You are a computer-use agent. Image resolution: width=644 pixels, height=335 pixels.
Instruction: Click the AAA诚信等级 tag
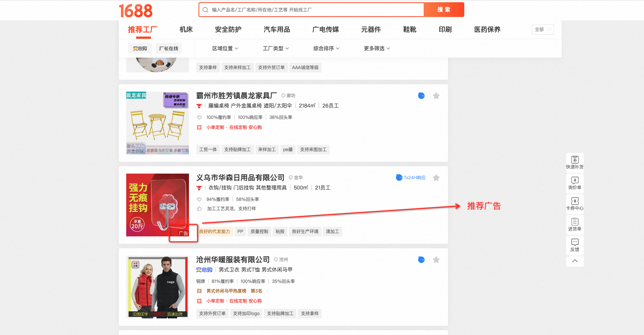click(x=305, y=68)
